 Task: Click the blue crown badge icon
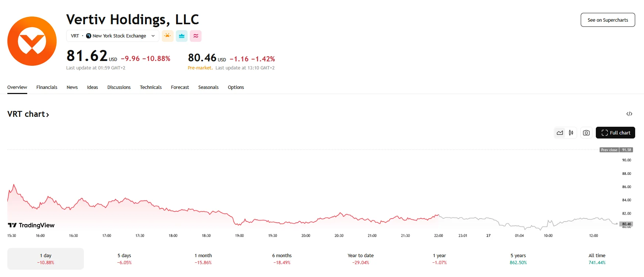click(182, 36)
